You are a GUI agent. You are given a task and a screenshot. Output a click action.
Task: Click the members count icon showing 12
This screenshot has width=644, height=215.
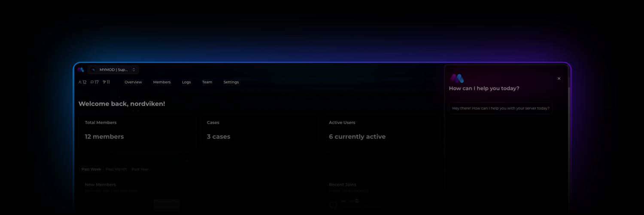(x=80, y=82)
